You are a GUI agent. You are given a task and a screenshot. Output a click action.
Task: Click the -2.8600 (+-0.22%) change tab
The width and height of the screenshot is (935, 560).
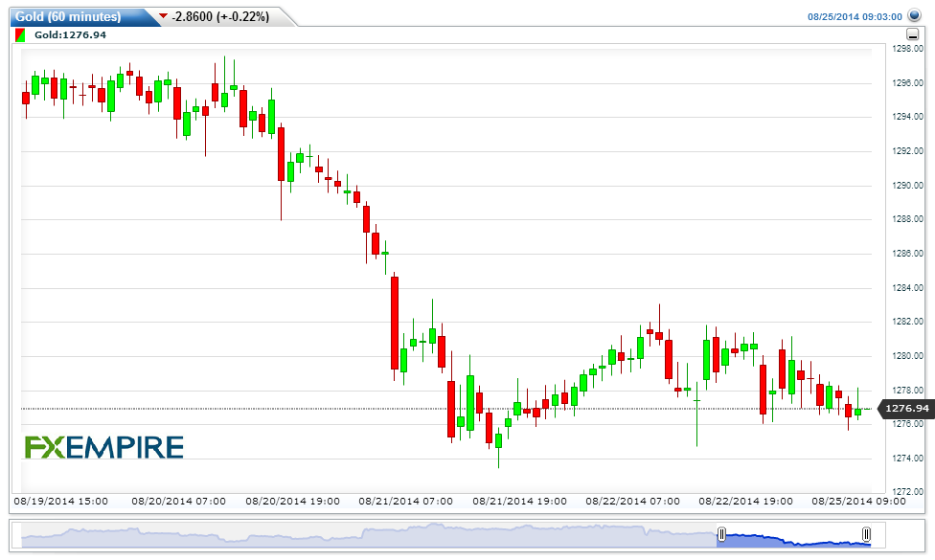218,17
